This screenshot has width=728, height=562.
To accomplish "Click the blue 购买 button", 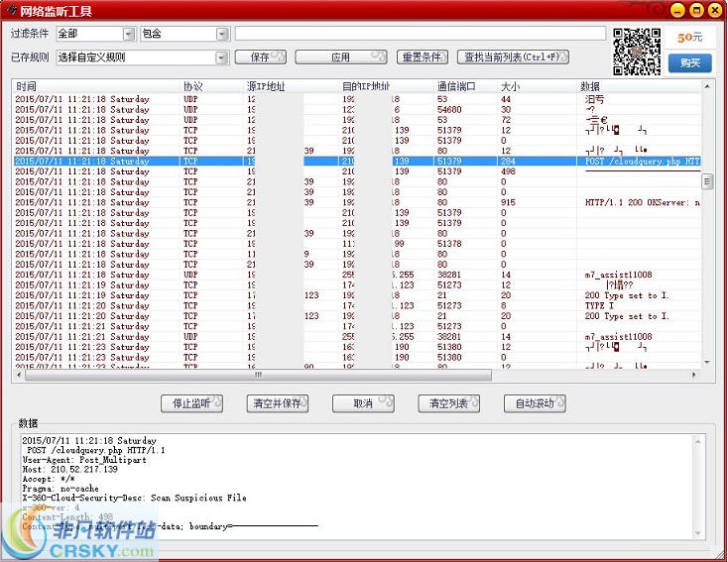I will [x=690, y=62].
